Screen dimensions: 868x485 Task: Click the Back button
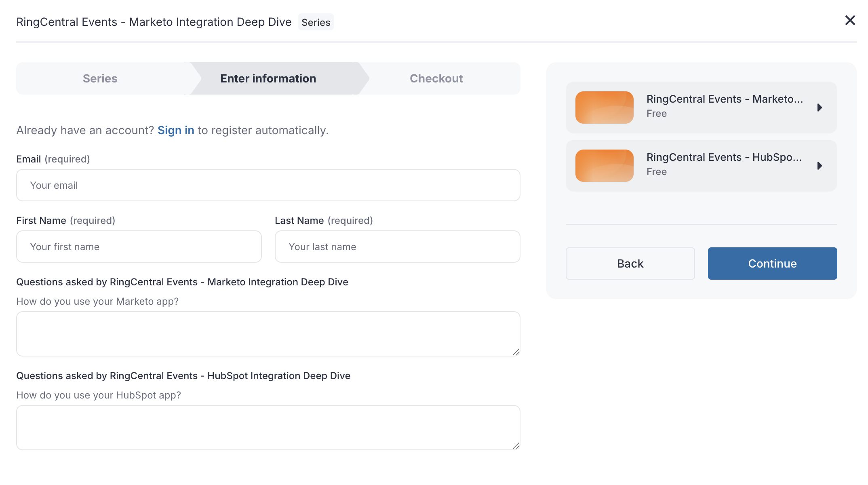click(x=630, y=264)
